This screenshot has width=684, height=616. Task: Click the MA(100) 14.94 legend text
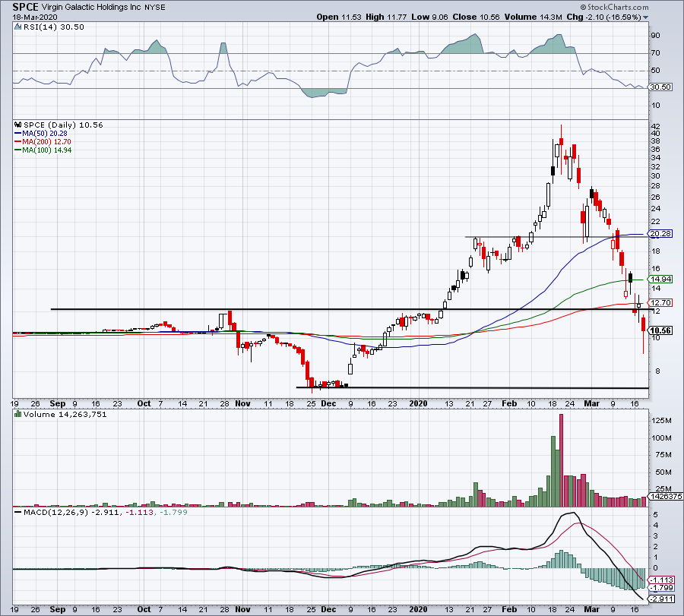coord(46,150)
